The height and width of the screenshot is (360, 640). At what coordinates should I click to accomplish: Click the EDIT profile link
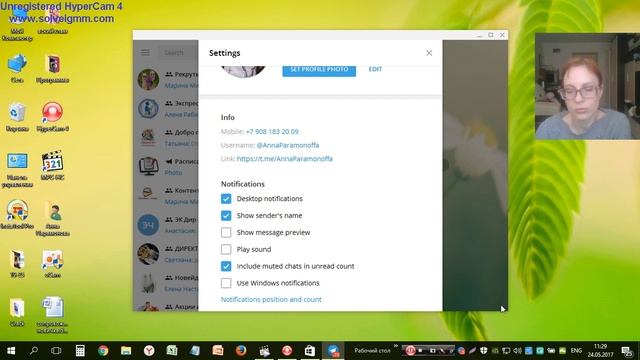pyautogui.click(x=375, y=69)
